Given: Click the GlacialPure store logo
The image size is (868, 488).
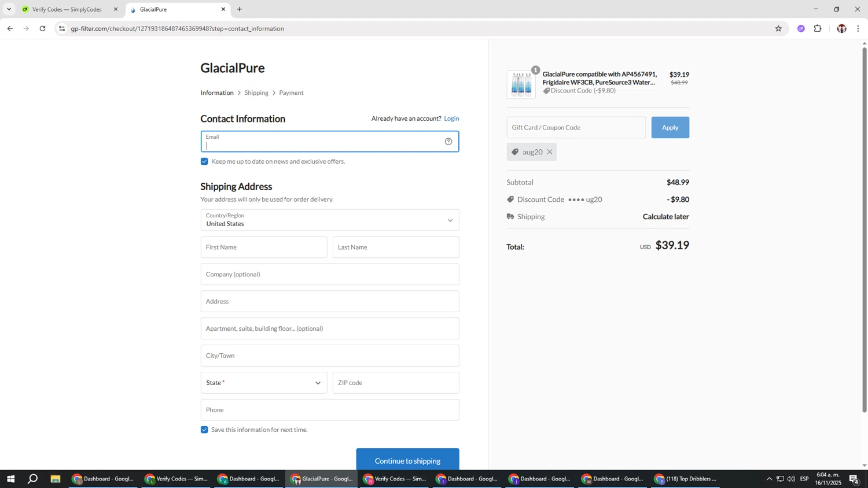Looking at the screenshot, I should pyautogui.click(x=233, y=68).
